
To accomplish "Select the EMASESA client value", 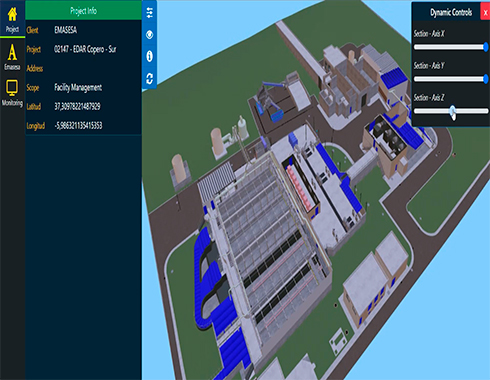I will [66, 30].
